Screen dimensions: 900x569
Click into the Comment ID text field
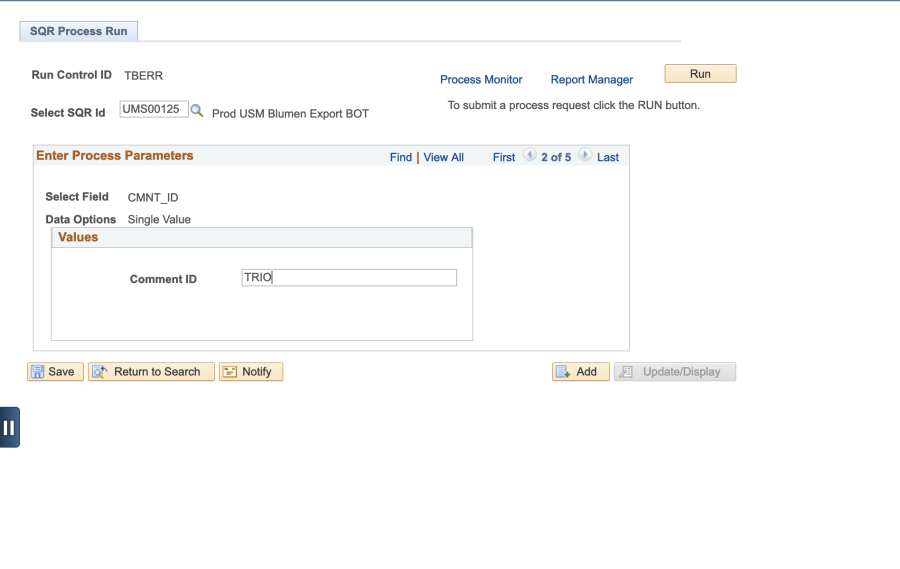pyautogui.click(x=349, y=277)
